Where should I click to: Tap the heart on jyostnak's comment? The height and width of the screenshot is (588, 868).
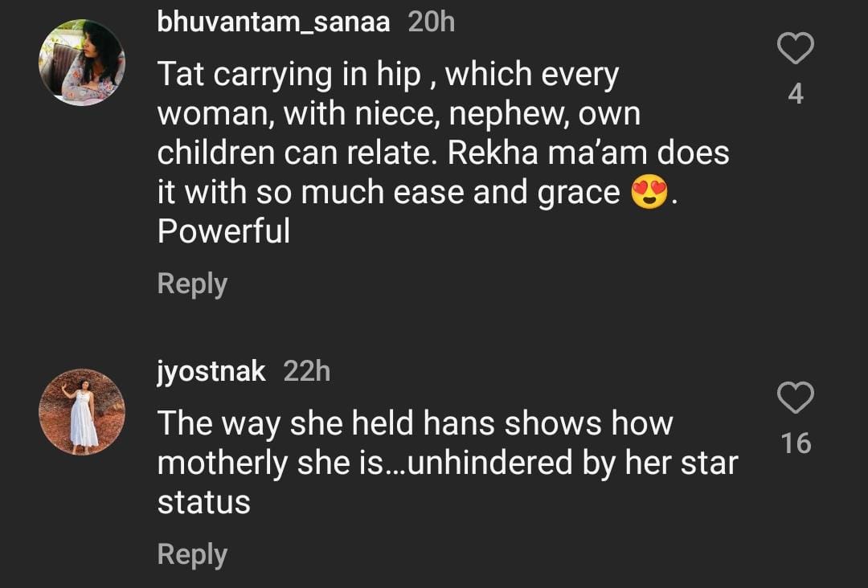(796, 398)
